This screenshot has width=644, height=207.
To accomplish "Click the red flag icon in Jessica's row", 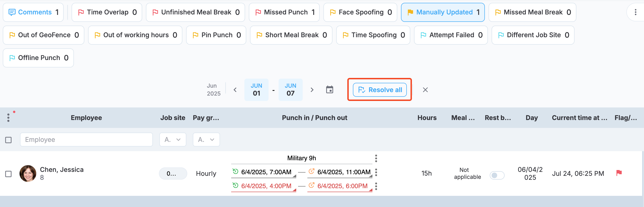I will pyautogui.click(x=619, y=173).
